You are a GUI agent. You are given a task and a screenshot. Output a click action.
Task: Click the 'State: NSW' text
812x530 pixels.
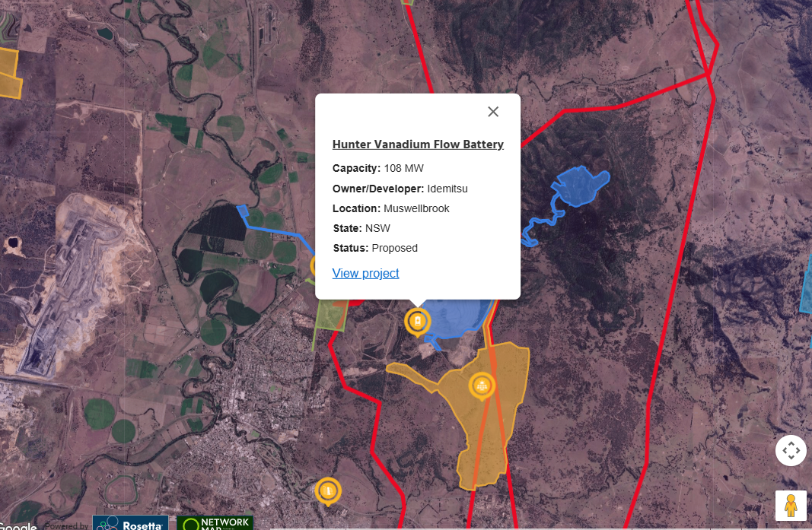(361, 228)
